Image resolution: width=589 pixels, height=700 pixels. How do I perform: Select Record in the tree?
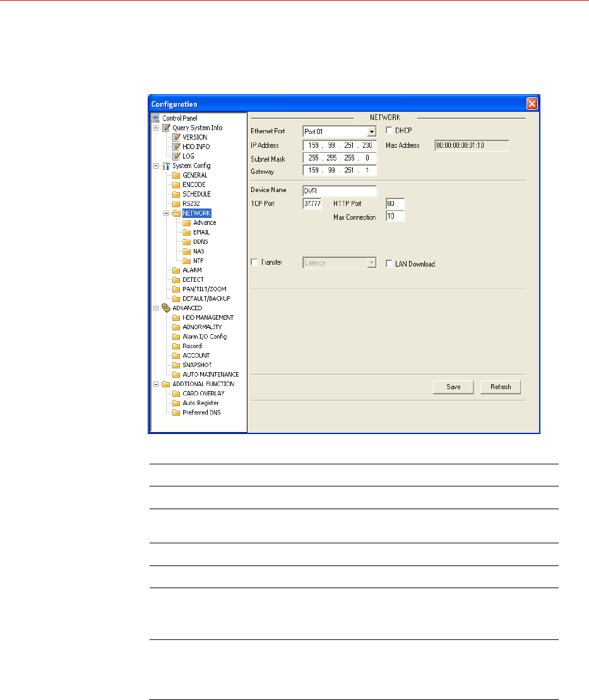click(x=192, y=346)
